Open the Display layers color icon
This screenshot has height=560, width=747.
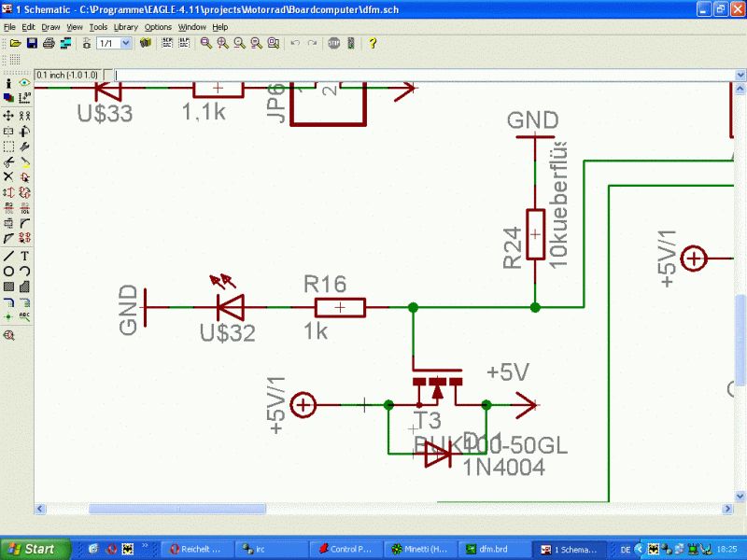(8, 98)
